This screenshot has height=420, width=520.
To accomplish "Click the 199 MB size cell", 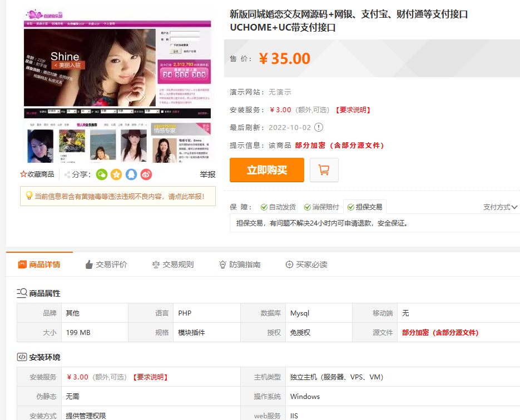I will pos(95,333).
